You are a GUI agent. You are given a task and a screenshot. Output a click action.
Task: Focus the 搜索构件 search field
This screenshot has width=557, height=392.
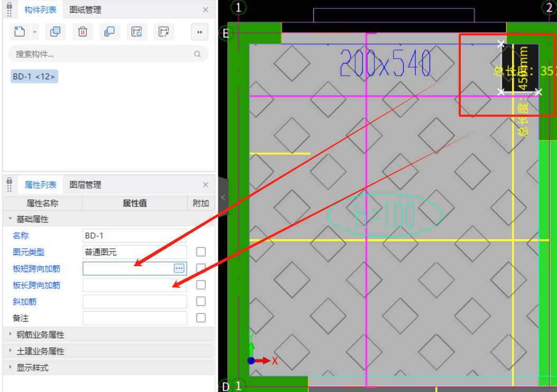tap(108, 54)
